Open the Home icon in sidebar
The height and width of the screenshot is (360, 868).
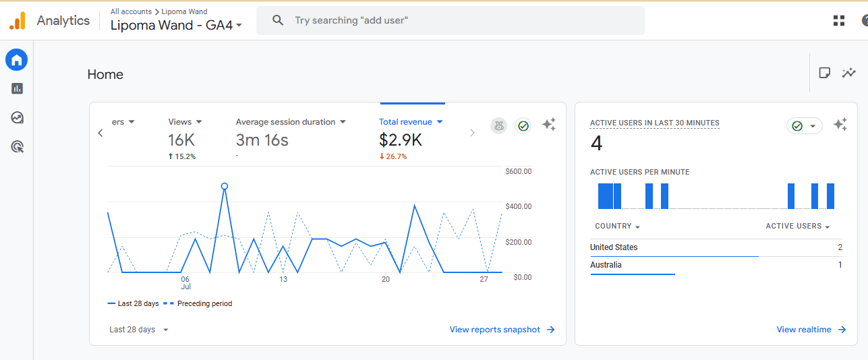tap(17, 60)
